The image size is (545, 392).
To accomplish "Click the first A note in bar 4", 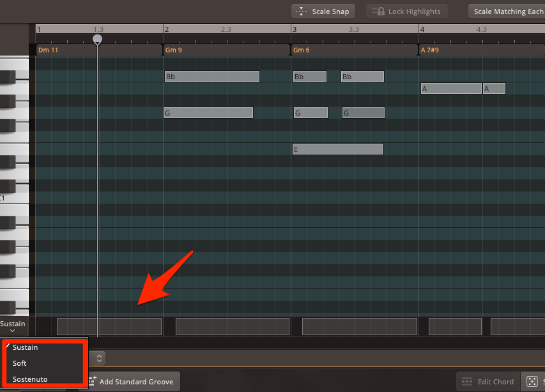I will [x=451, y=89].
